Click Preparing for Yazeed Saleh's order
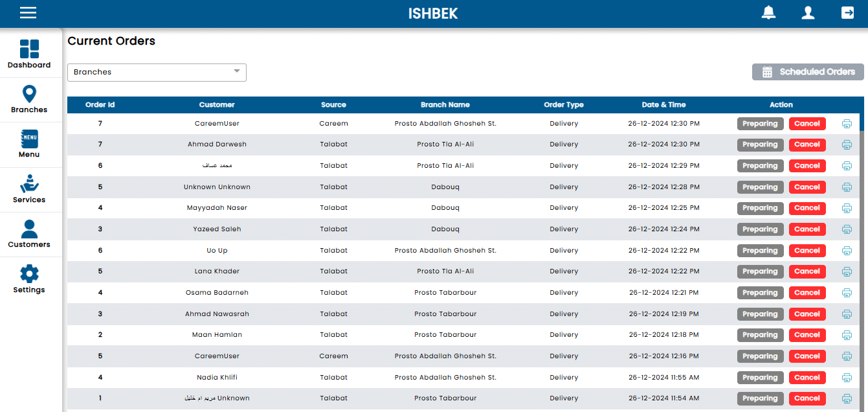Viewport: 868px width, 412px height. pyautogui.click(x=760, y=229)
